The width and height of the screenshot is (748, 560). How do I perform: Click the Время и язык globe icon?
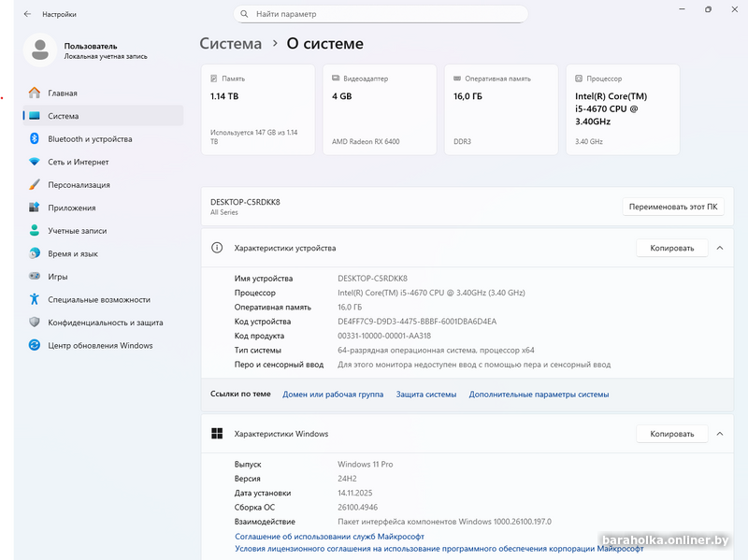[35, 253]
